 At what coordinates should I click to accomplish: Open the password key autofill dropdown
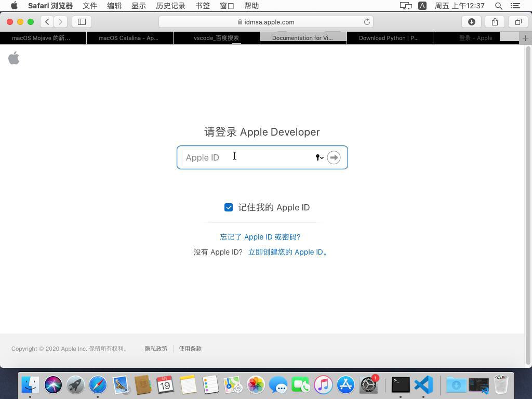(x=320, y=157)
